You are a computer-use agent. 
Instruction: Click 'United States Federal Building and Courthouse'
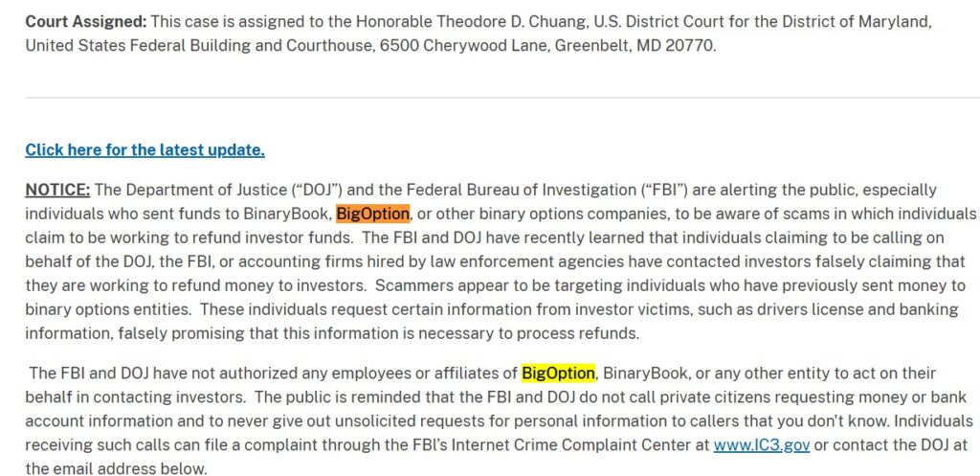point(200,46)
